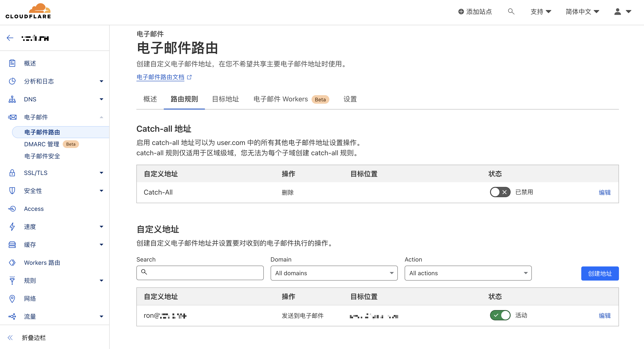Select the 路由规则 tab

click(x=184, y=99)
